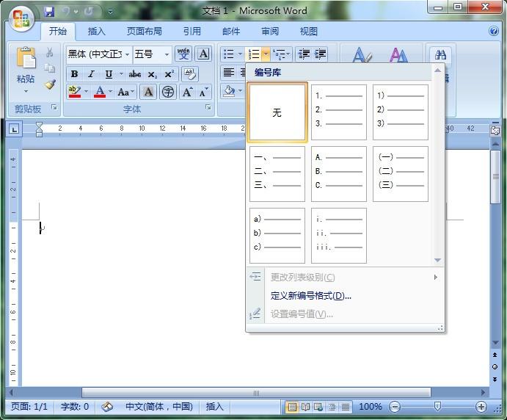
Task: Open the font size dropdown (五号)
Action: 167,54
